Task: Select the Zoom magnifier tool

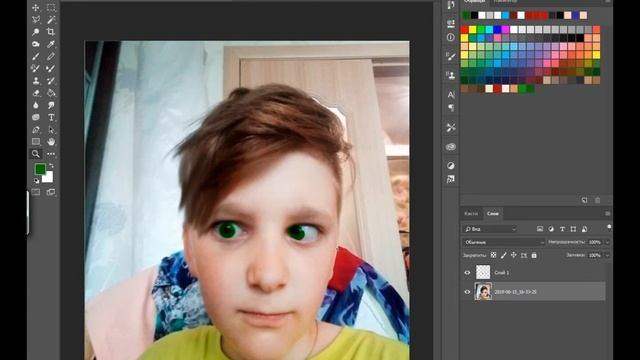Action: tap(36, 154)
